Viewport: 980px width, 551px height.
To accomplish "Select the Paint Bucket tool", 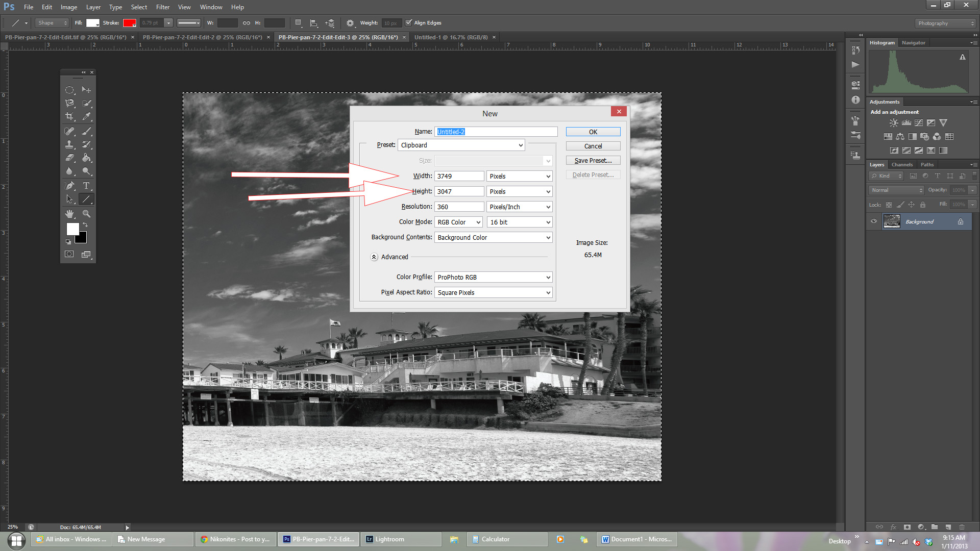I will point(86,158).
